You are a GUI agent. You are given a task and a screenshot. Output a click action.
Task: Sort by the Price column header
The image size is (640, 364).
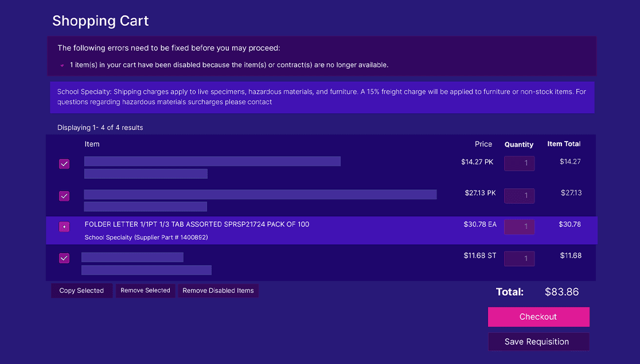point(483,144)
